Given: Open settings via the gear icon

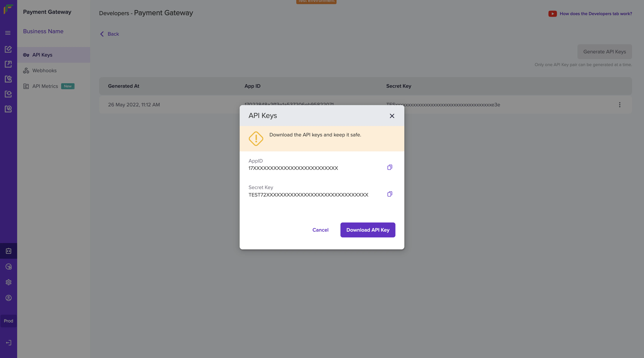Looking at the screenshot, I should click(8, 282).
